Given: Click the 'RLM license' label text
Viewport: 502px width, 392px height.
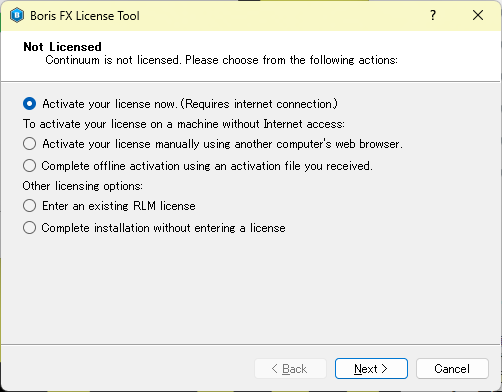Looking at the screenshot, I should pos(164,206).
